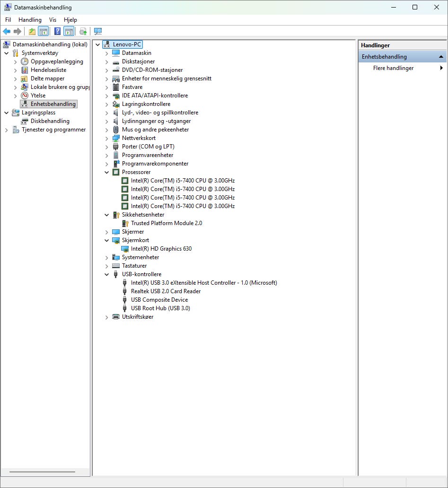Click the Porter (COM og LPT) connector icon
This screenshot has height=488, width=448.
116,147
